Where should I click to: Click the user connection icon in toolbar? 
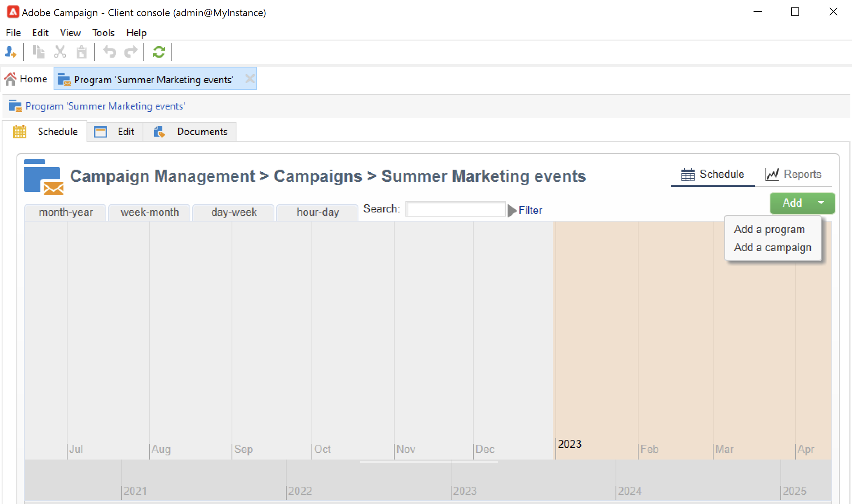[10, 52]
